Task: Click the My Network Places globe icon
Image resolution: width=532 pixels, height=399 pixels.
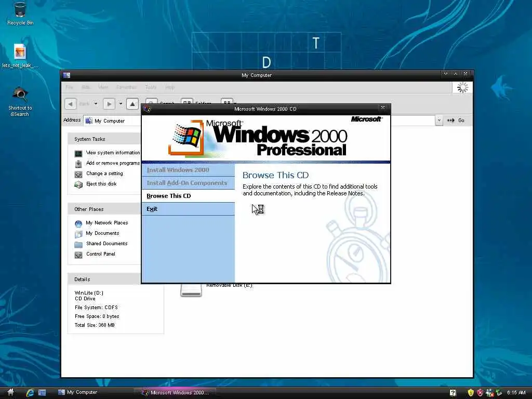Action: 78,224
